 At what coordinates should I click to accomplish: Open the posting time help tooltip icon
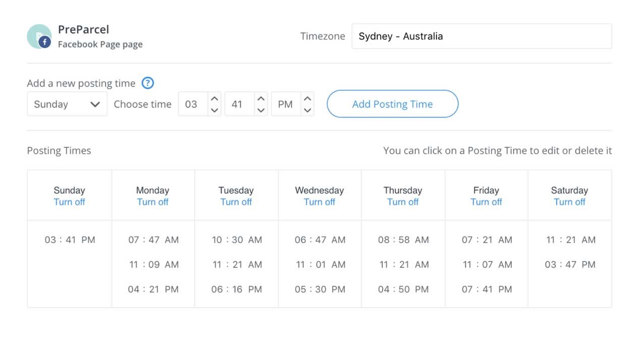(147, 83)
